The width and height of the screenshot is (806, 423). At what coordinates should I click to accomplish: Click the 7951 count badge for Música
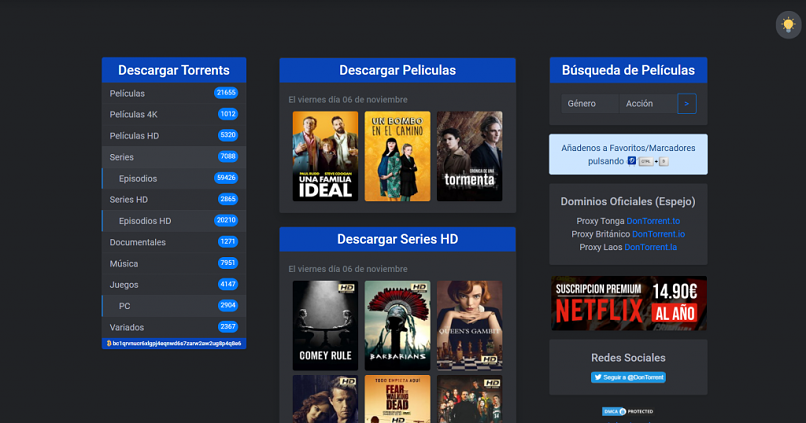click(228, 263)
